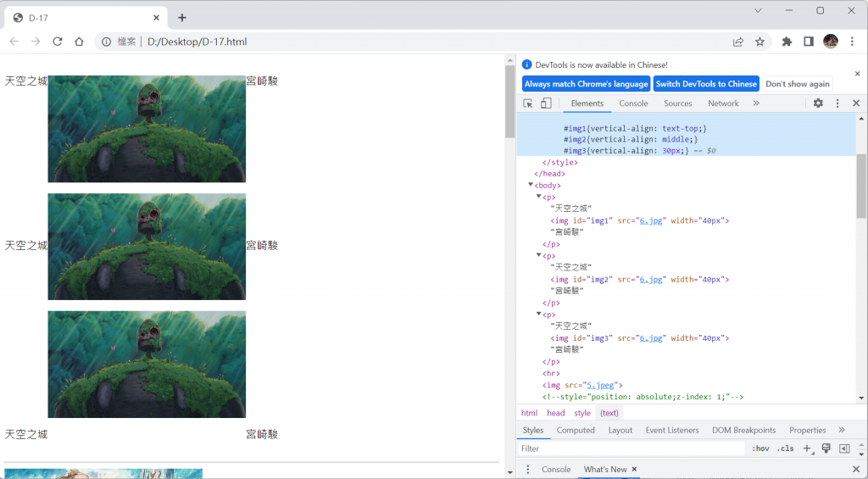Collapse the body element in DOM tree

(x=531, y=185)
